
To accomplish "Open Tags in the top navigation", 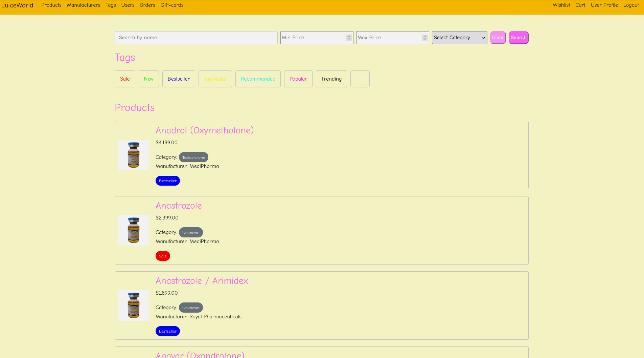I will [x=111, y=5].
